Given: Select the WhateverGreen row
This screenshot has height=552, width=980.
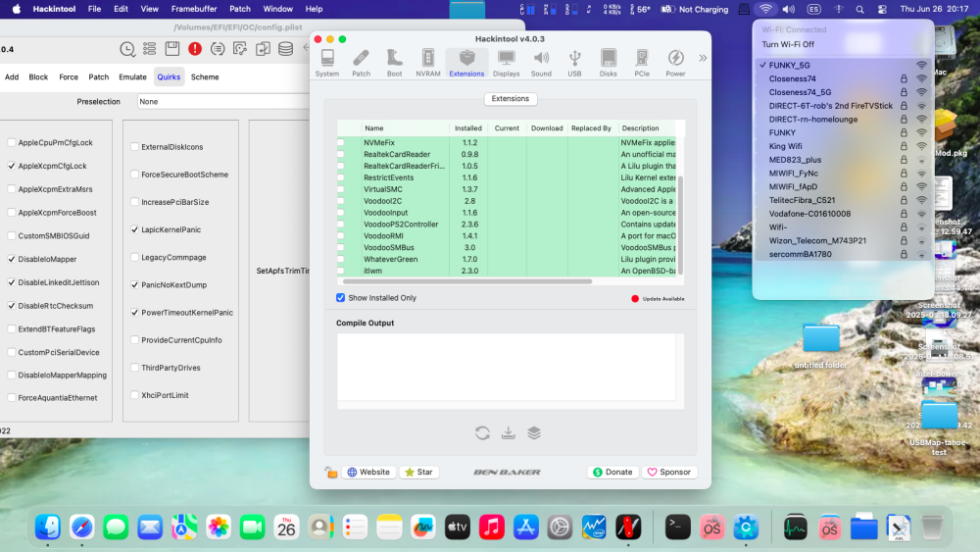Looking at the screenshot, I should [x=507, y=259].
